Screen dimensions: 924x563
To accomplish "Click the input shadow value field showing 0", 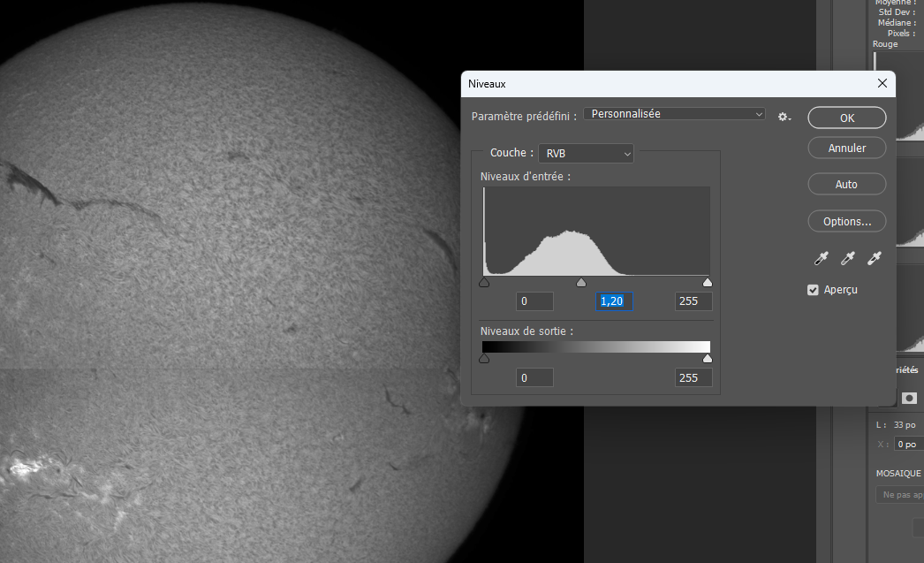I will [x=535, y=301].
